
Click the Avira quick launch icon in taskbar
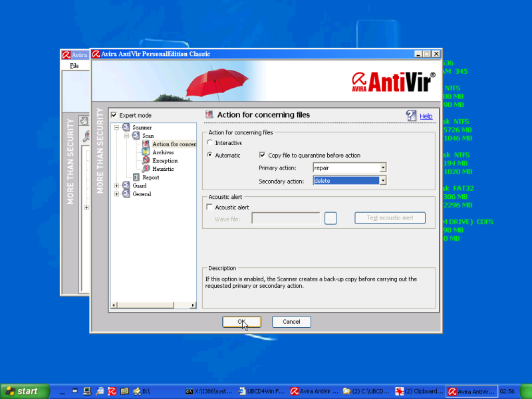click(112, 391)
